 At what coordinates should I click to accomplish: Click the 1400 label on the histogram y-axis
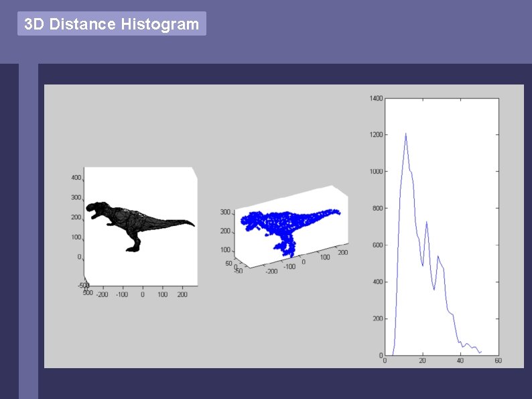click(376, 98)
